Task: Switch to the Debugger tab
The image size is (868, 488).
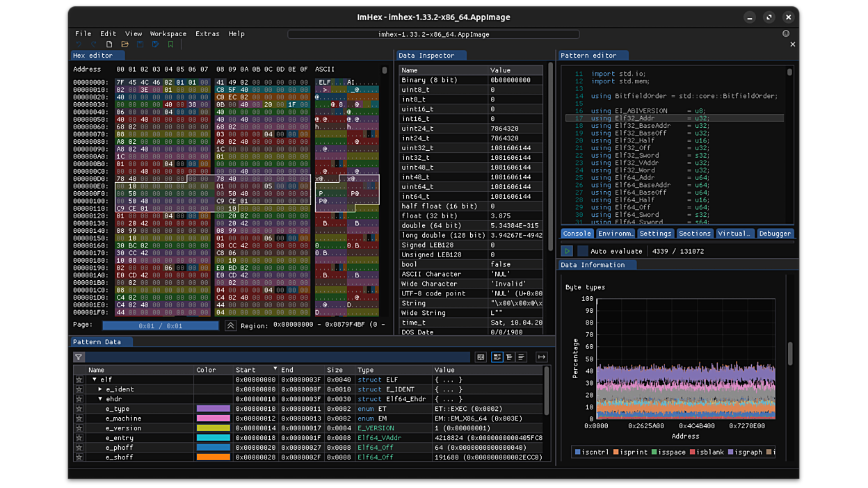Action: 774,234
